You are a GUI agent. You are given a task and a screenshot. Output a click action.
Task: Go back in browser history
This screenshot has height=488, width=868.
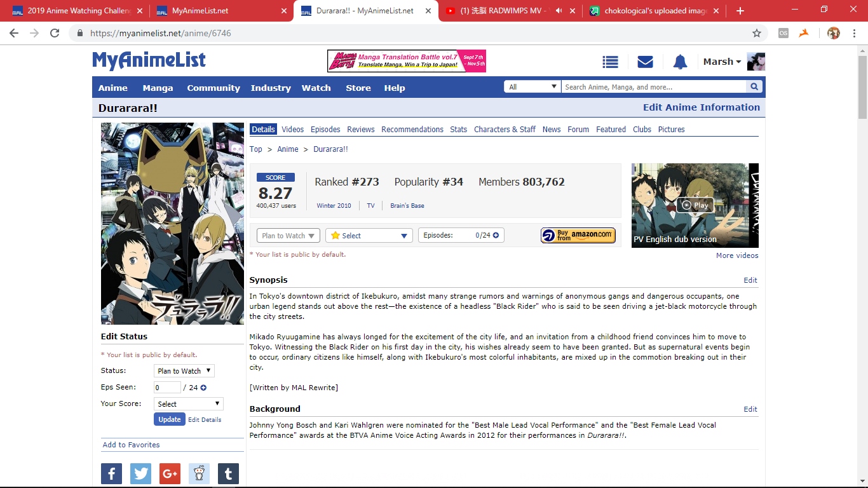(14, 33)
